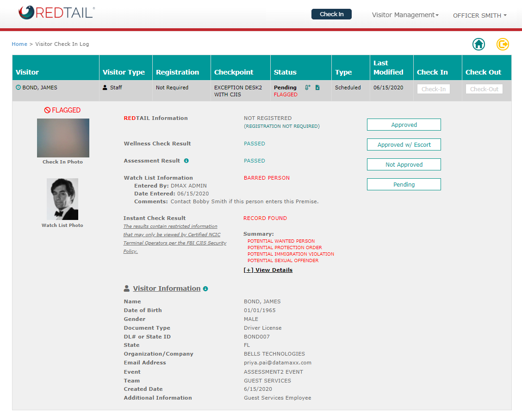Viewport: 522px width, 420px height.
Task: Click the BELLS TECHNOLOGIES organization value
Action: click(x=274, y=354)
